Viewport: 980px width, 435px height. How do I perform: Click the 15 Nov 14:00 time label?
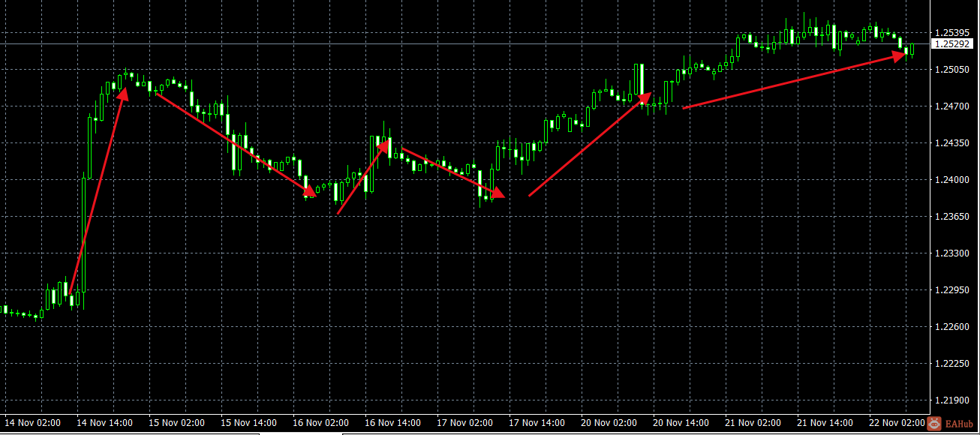click(248, 423)
